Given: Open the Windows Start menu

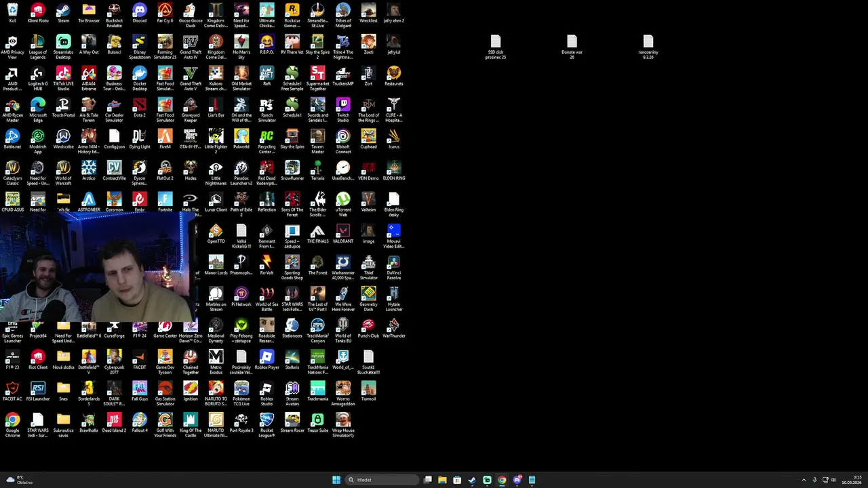Looking at the screenshot, I should 336,480.
